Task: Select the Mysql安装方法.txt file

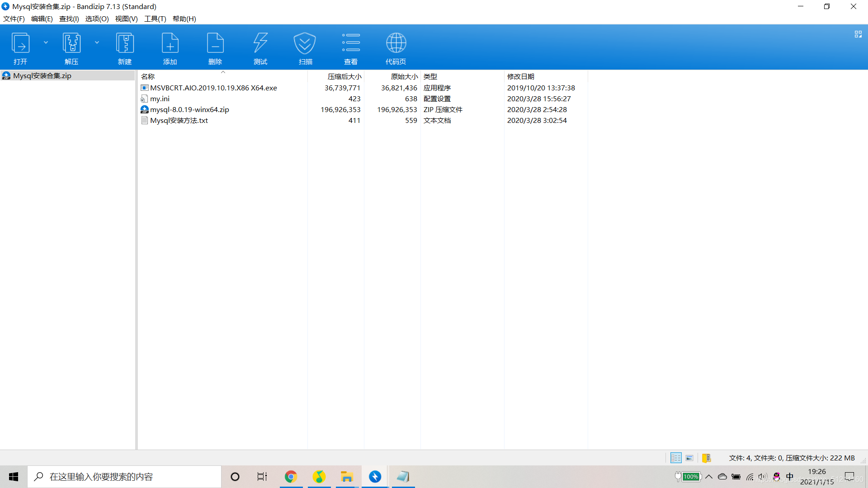Action: coord(179,120)
